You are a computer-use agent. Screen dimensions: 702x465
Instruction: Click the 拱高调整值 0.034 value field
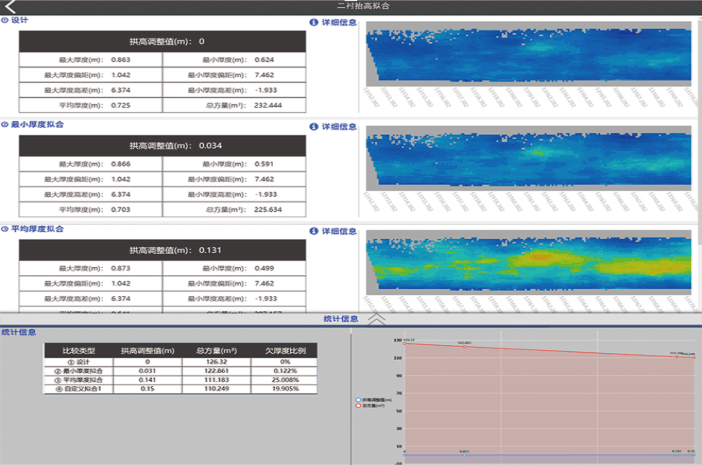(x=210, y=145)
